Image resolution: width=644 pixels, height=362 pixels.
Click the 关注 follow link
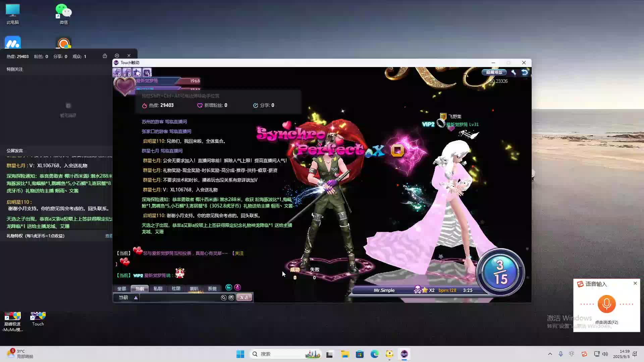[x=239, y=253]
